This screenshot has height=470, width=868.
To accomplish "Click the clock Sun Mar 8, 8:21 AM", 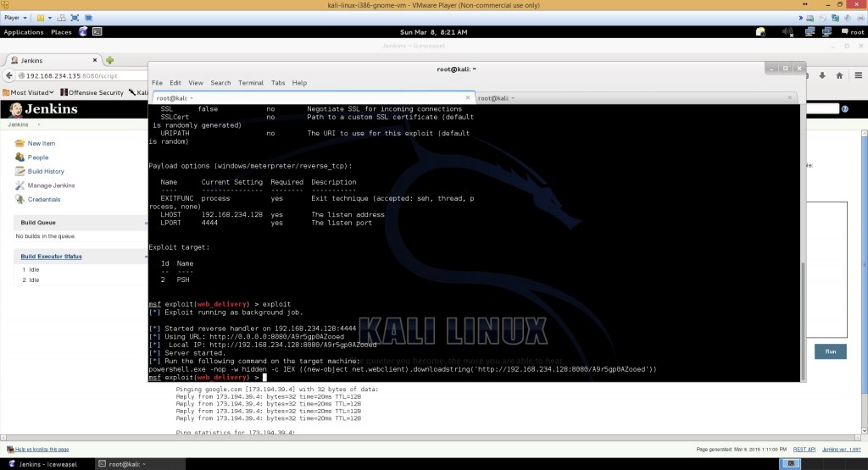I will (x=433, y=32).
